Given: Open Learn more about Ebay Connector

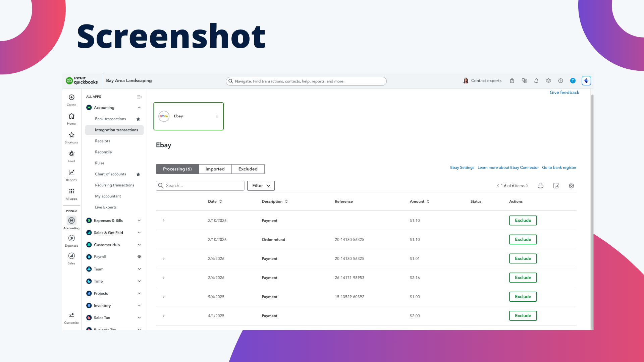Looking at the screenshot, I should coord(508,168).
